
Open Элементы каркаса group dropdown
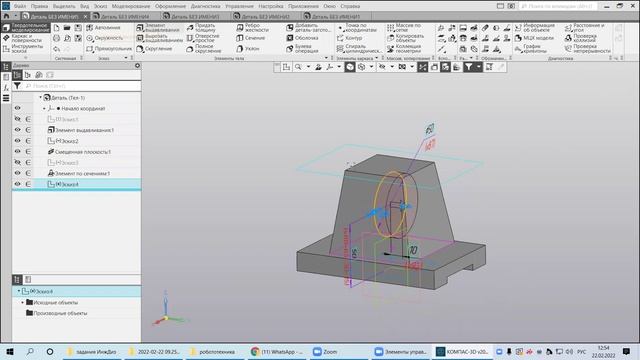tap(376, 58)
